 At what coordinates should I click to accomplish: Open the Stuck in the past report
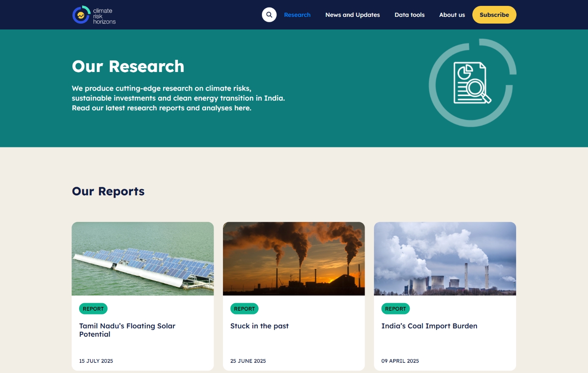[260, 326]
